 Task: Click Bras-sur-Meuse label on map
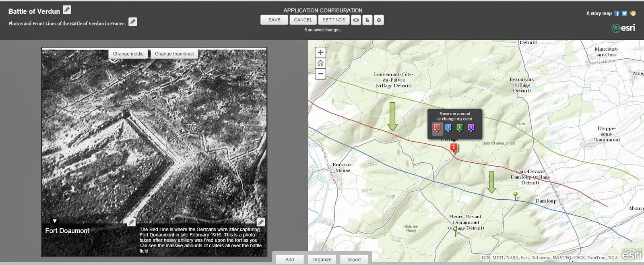343,168
